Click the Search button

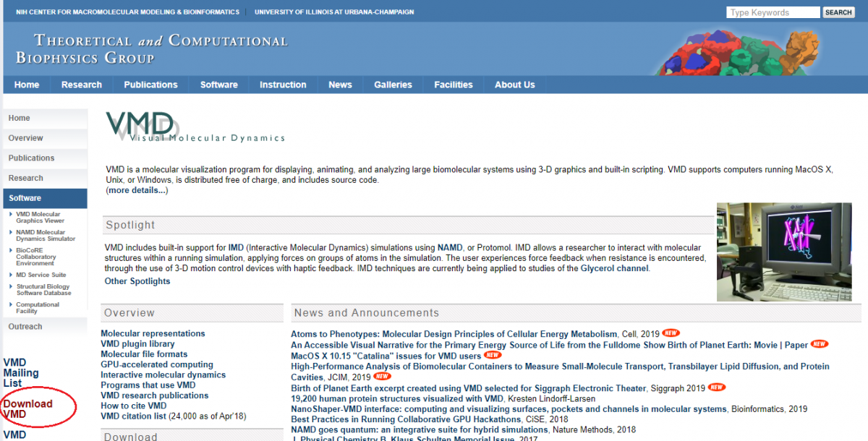pos(838,12)
